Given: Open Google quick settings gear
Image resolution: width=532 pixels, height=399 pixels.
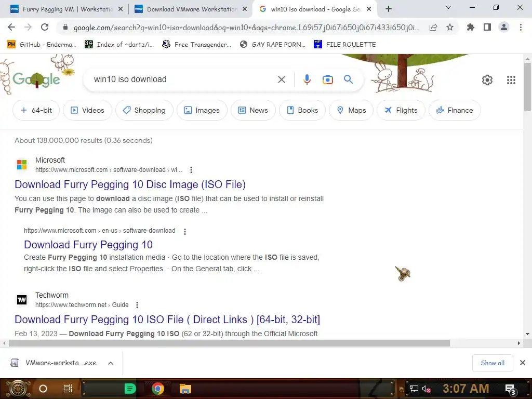Looking at the screenshot, I should coord(487,80).
